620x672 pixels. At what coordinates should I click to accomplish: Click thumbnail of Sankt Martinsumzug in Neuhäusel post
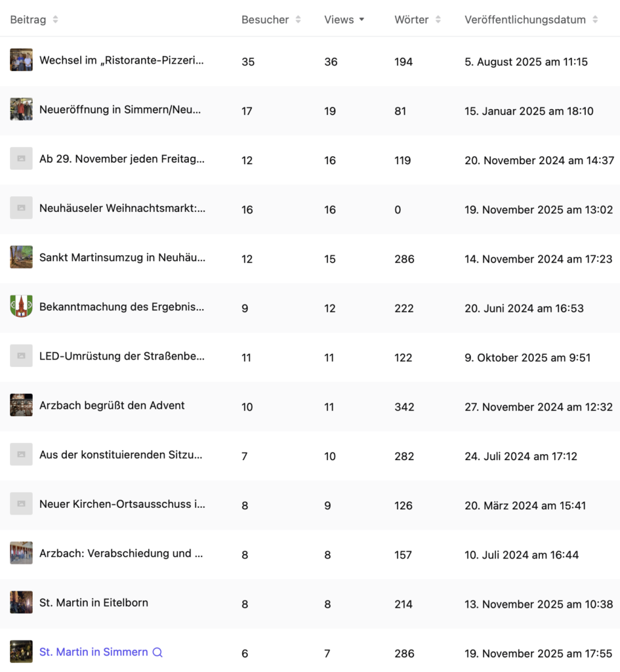pos(21,257)
